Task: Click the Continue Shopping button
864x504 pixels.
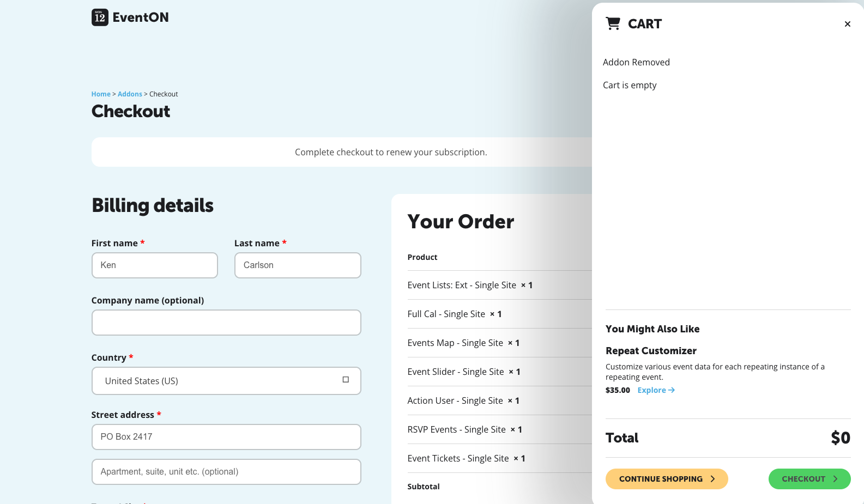Action: click(667, 479)
